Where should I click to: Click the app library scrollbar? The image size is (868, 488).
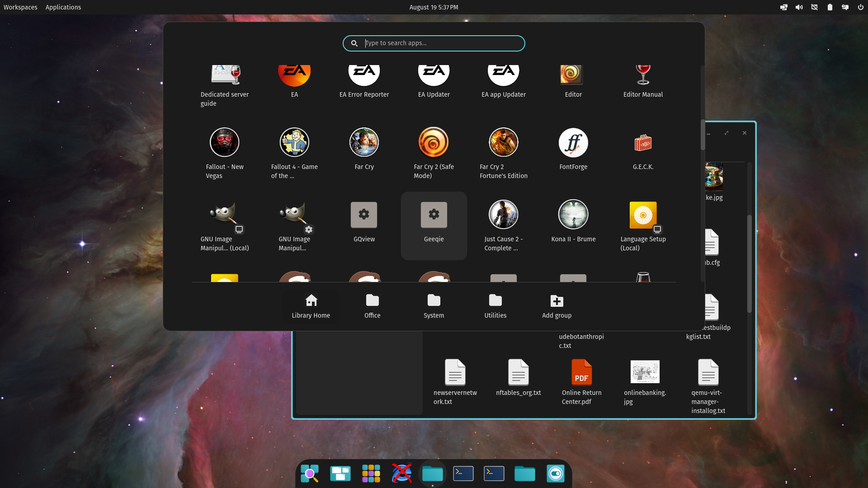point(703,135)
